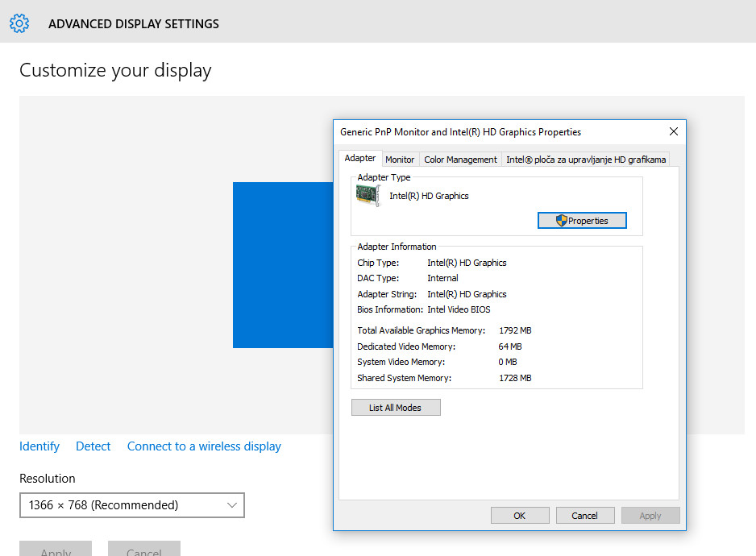Click the 'Adapter Information' group label
The height and width of the screenshot is (556, 756).
click(x=397, y=247)
